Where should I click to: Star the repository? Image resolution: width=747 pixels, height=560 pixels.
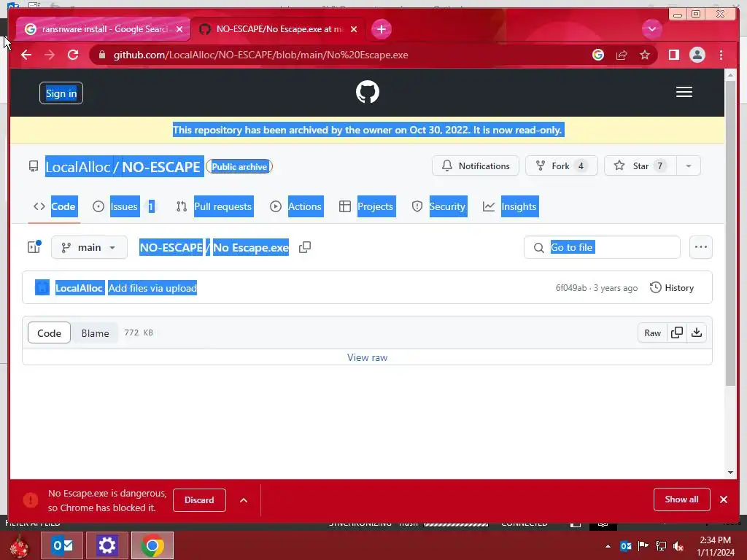(x=640, y=166)
